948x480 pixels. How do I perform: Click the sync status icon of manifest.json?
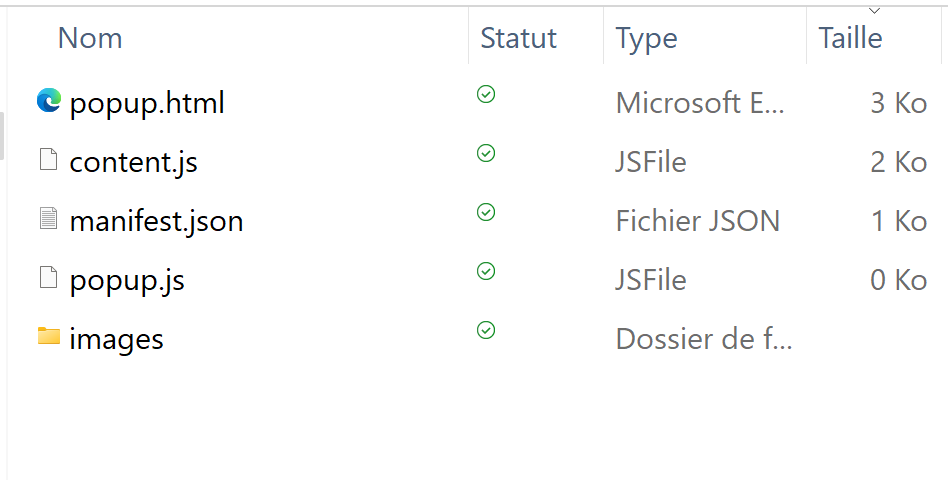coord(486,212)
